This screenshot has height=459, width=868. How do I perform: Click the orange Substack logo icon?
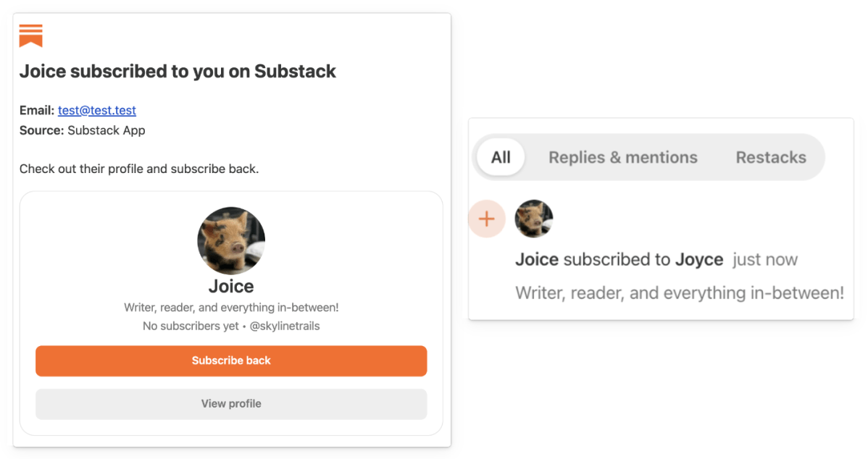[x=30, y=35]
